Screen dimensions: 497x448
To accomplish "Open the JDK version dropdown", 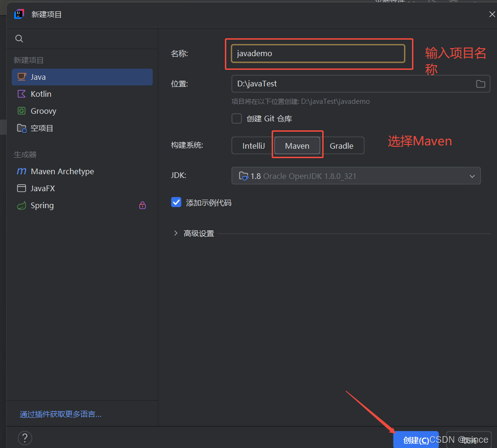I will pyautogui.click(x=356, y=176).
